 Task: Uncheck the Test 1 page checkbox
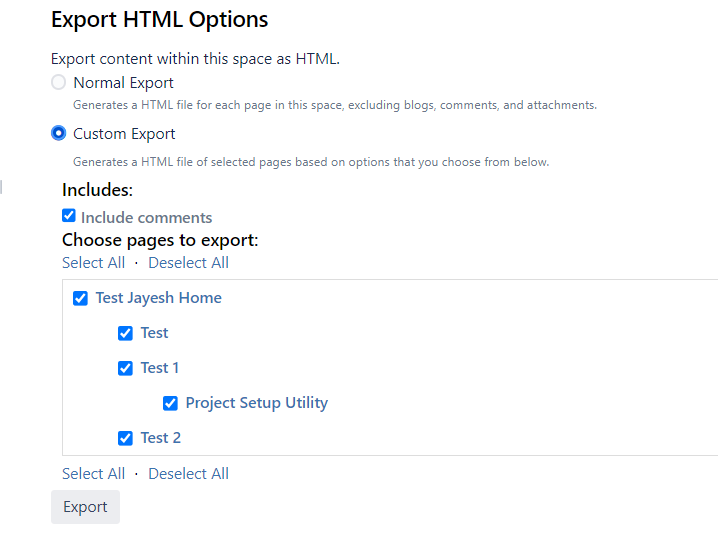(x=125, y=368)
